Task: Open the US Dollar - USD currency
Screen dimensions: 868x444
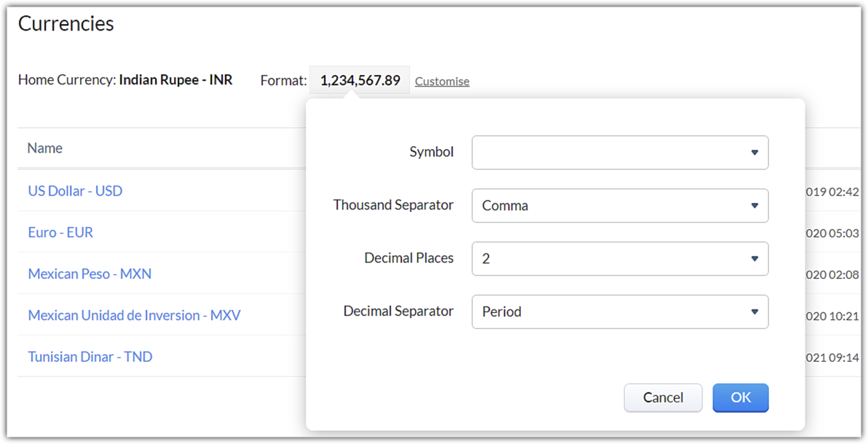Action: [x=75, y=191]
